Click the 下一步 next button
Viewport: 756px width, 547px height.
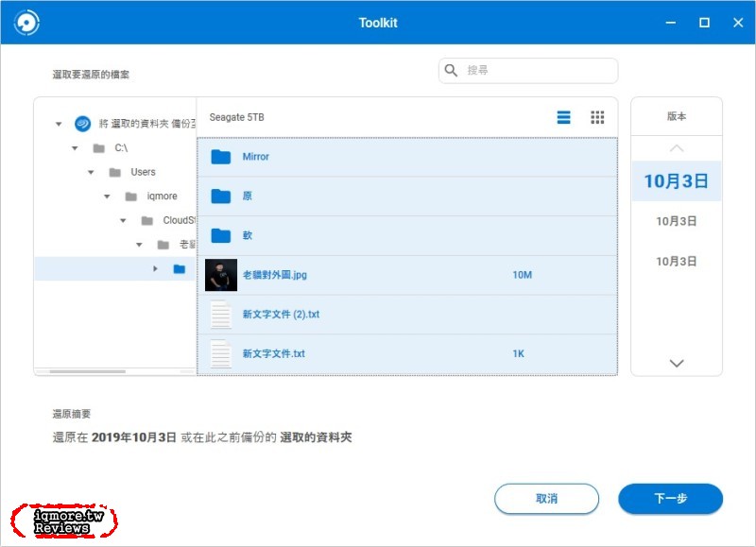670,499
